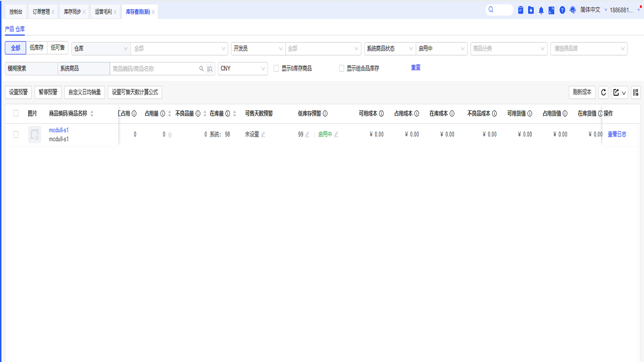Check the mcdull-s1 row checkbox
Viewport: 644px width, 362px height.
(16, 134)
